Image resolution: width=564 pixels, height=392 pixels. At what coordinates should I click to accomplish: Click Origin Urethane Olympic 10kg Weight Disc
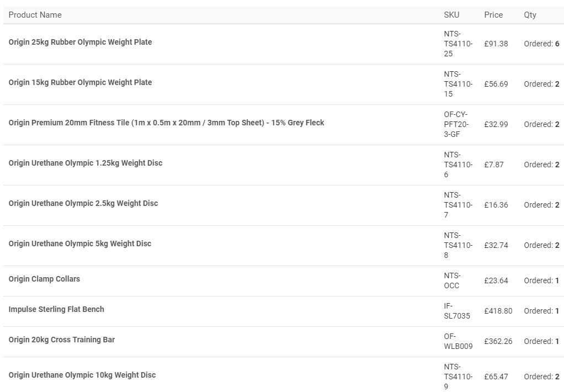tap(82, 375)
